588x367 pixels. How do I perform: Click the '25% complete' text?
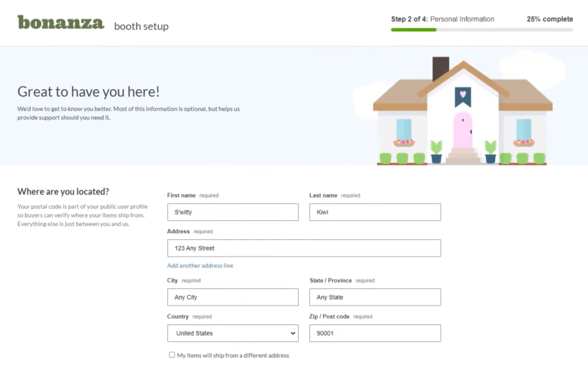tap(550, 19)
